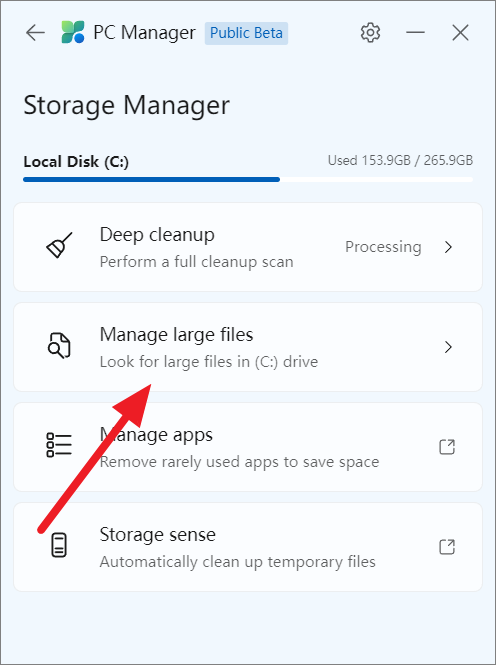Open the Manage large files title

(x=176, y=335)
